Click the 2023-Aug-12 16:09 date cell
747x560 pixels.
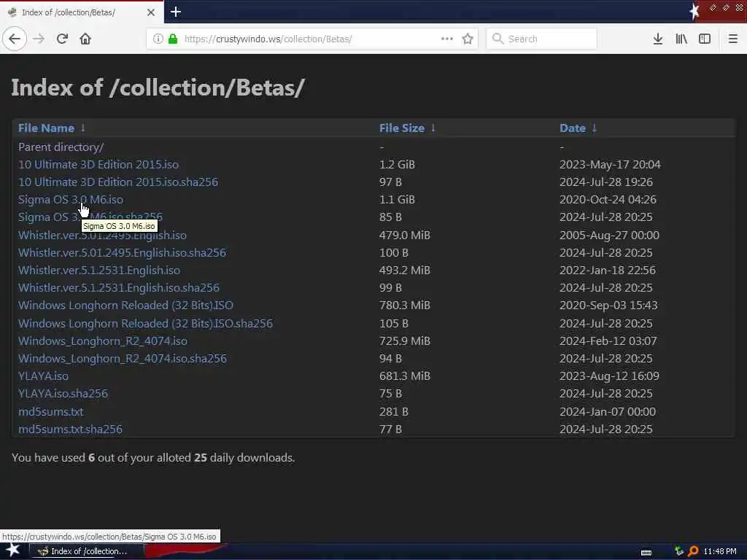(609, 376)
